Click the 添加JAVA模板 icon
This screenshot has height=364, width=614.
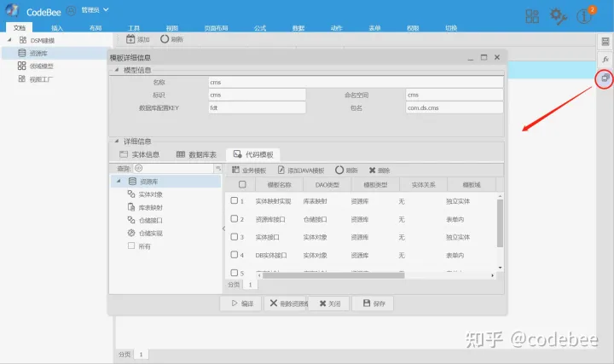281,170
